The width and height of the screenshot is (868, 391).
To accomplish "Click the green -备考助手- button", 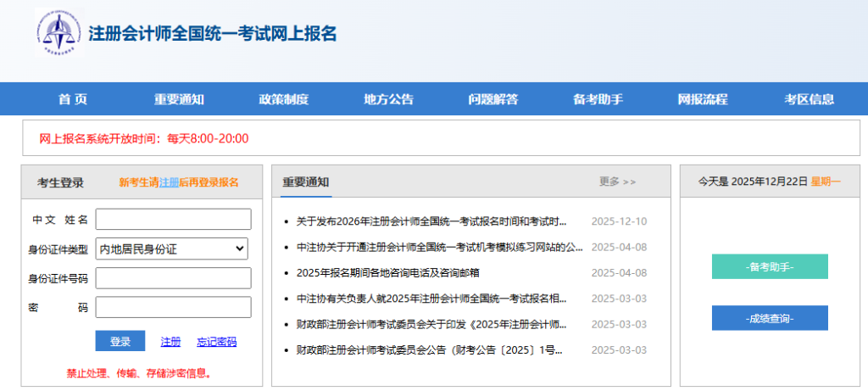I will click(x=770, y=266).
